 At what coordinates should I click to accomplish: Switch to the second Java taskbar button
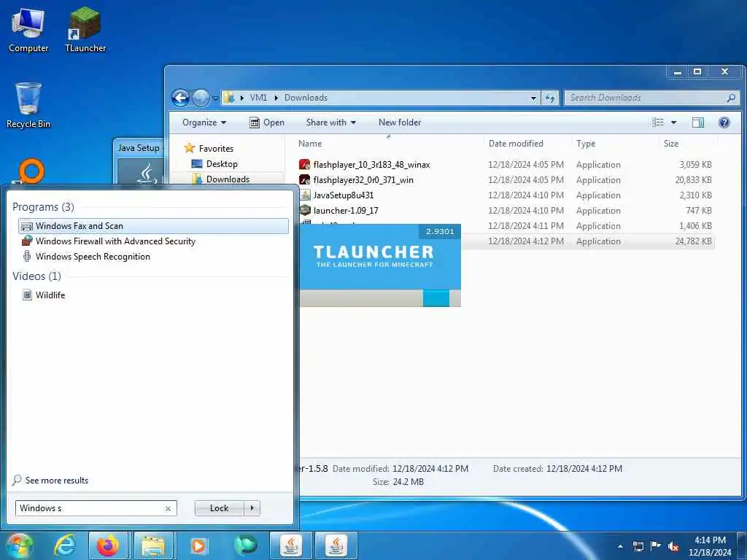336,545
